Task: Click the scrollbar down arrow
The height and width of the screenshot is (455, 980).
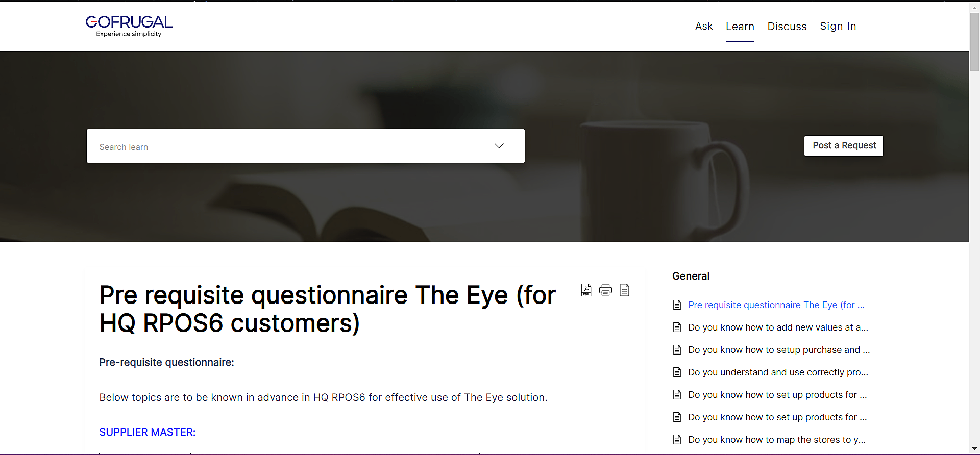Action: coord(974,449)
